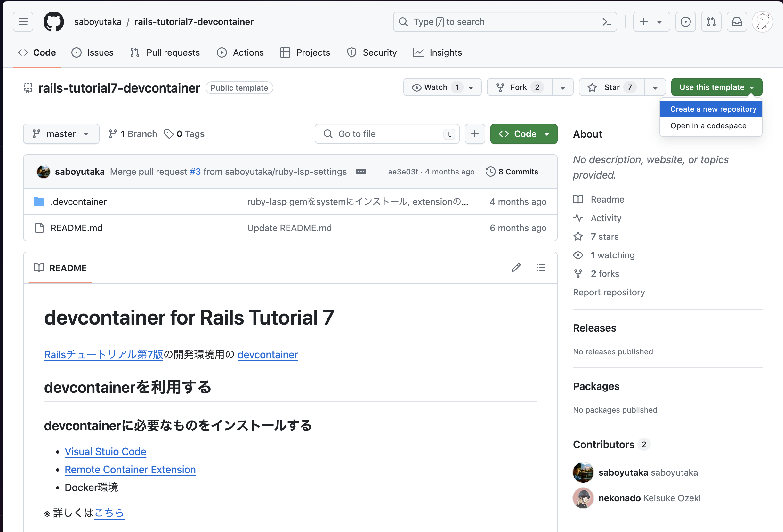
Task: Switch to the Security tab
Action: tap(372, 52)
